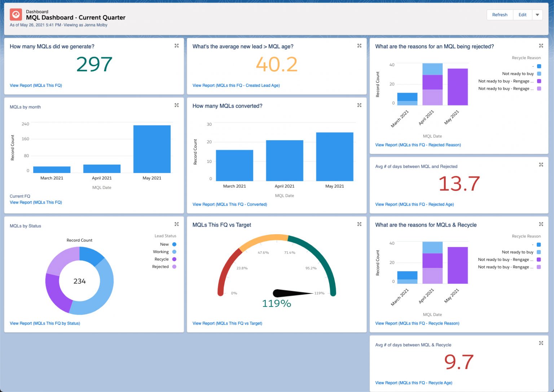Open the dropdown arrow next to Edit
This screenshot has width=554, height=392.
(537, 15)
